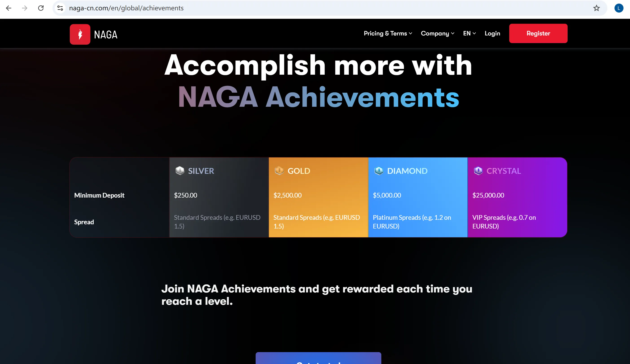Click the Gold Standard Spreads text
Screen dimensions: 630x364
[316, 222]
